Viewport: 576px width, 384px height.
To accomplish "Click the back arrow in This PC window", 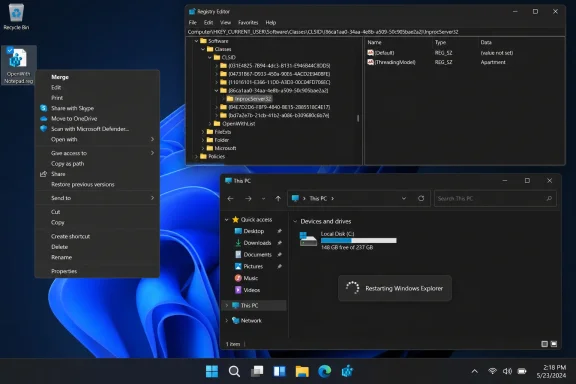I will pyautogui.click(x=230, y=198).
